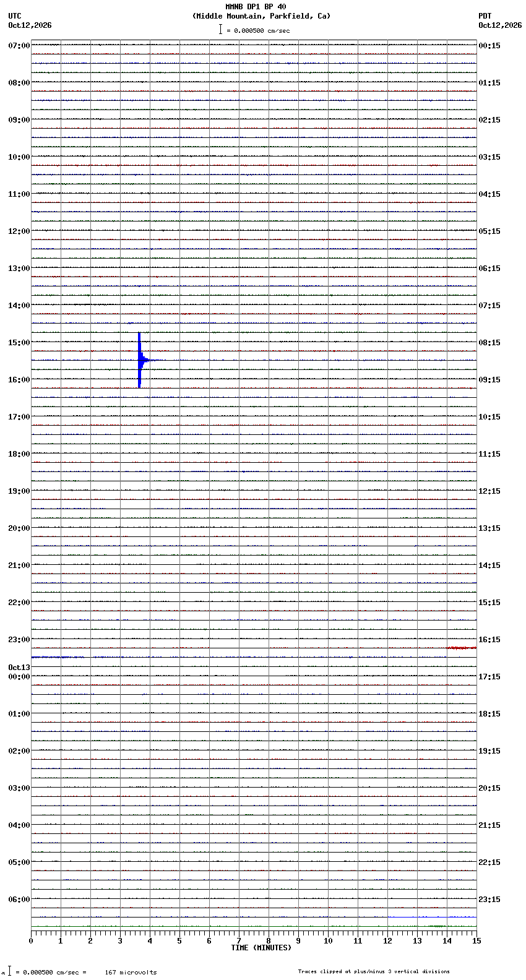
Task: Select the 04:00 UTC time label
Action: tap(19, 825)
